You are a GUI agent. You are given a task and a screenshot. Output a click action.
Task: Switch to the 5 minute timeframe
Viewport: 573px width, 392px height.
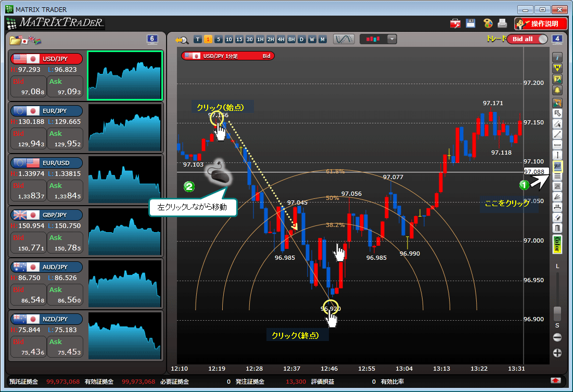point(219,40)
